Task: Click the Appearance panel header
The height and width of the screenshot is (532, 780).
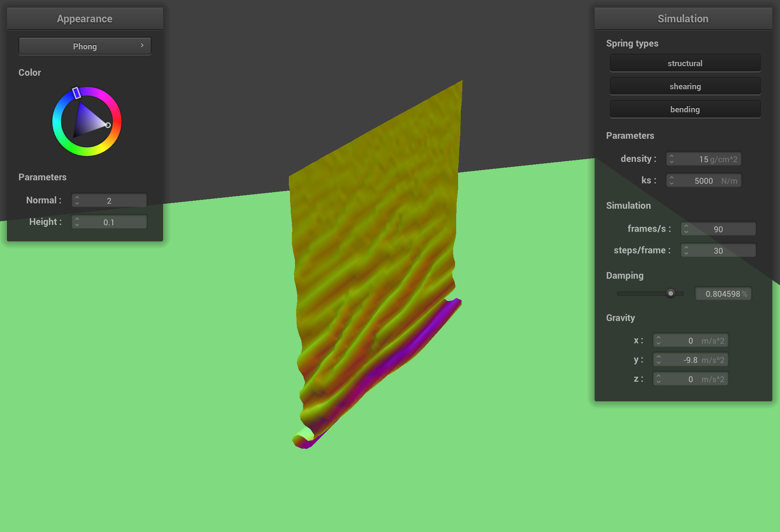Action: click(x=85, y=18)
